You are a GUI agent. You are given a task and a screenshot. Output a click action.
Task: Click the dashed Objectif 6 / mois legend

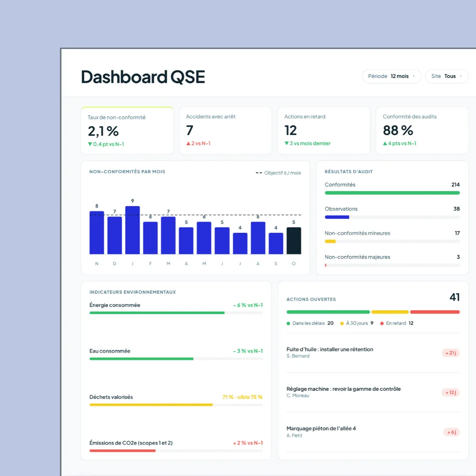278,173
